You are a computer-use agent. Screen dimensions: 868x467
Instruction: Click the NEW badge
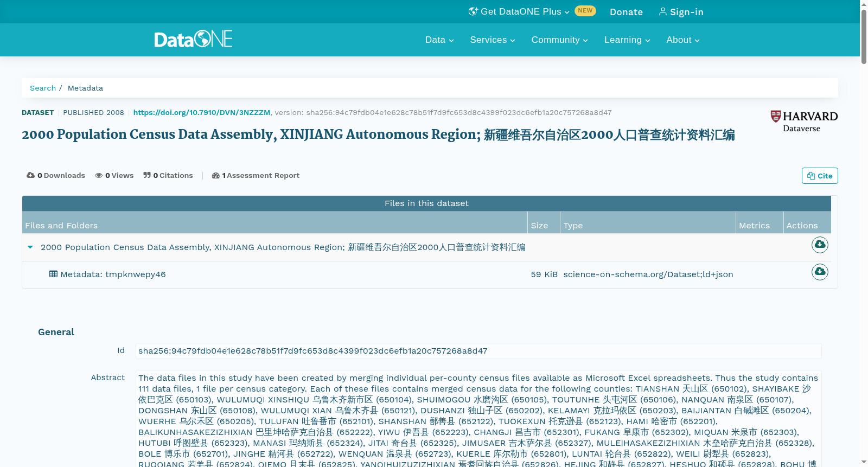[585, 11]
